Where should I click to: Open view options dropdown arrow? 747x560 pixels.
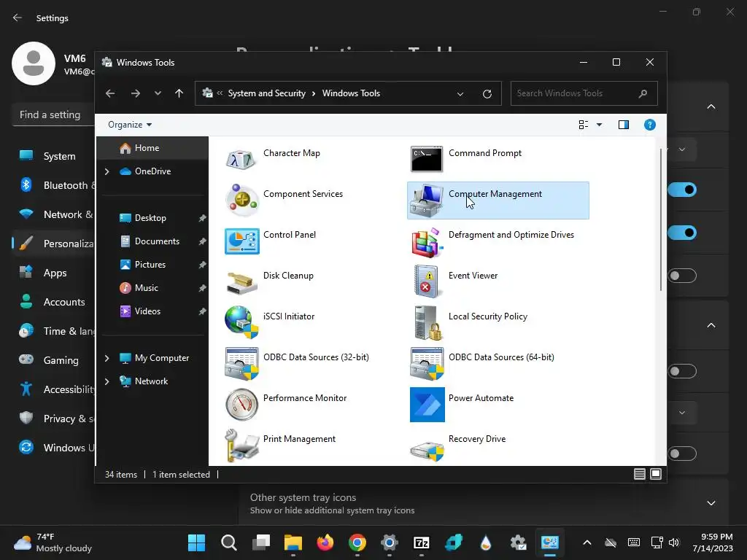[600, 125]
